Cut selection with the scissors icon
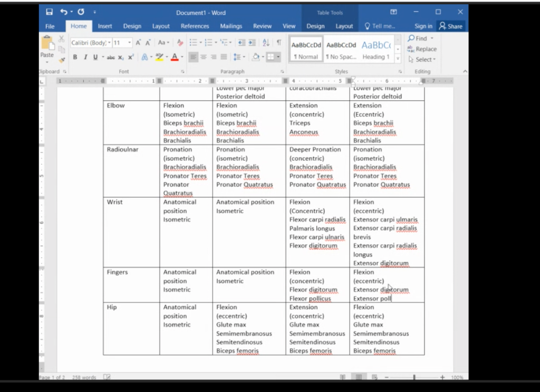This screenshot has width=540, height=392. point(61,39)
